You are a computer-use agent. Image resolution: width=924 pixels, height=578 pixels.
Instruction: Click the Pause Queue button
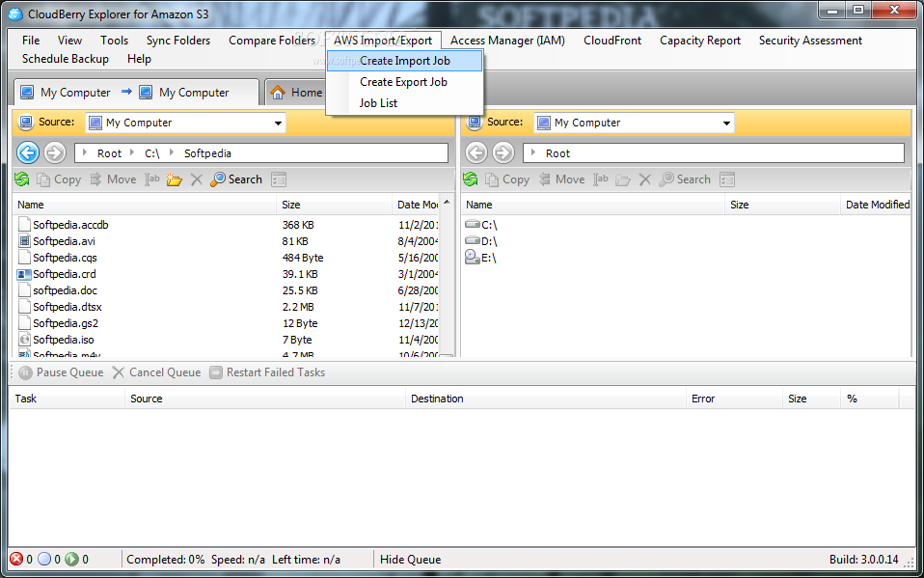click(61, 372)
